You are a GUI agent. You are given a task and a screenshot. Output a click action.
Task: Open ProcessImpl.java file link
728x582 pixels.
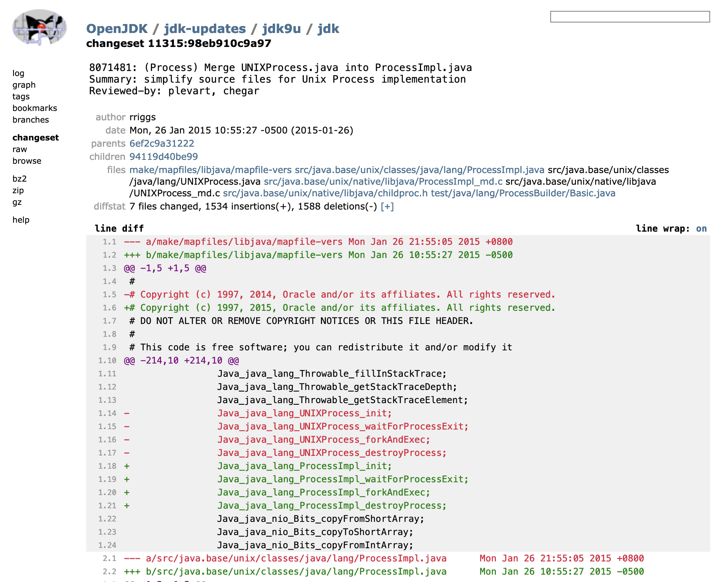coord(419,170)
